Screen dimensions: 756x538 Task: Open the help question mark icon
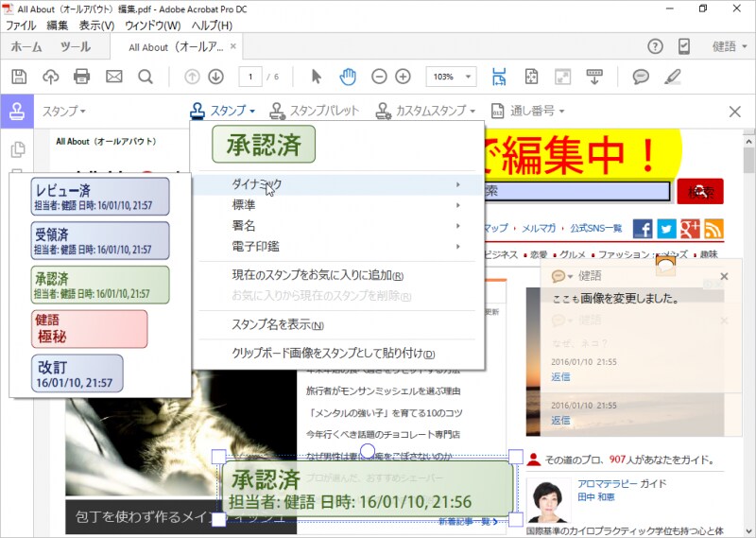coord(655,46)
